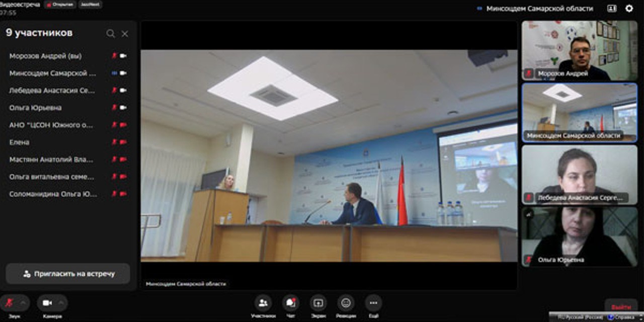644x322 pixels.
Task: Select Мастянн Анатолий in participant list
Action: point(51,159)
